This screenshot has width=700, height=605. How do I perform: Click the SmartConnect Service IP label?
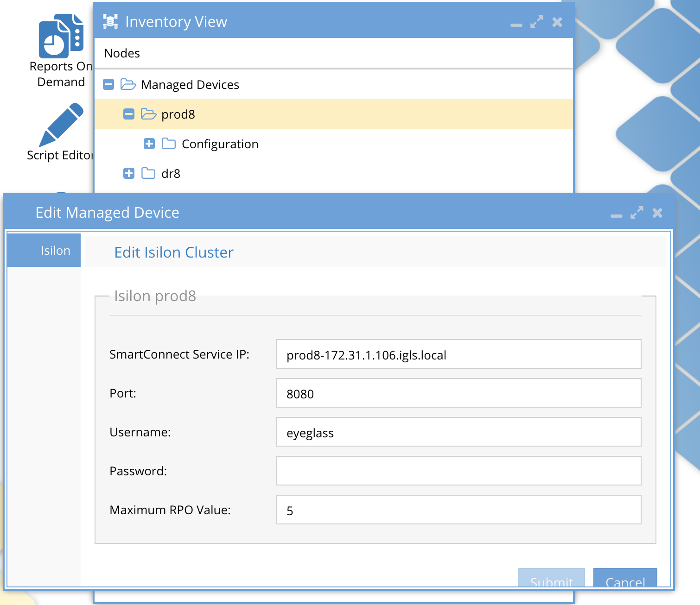179,354
